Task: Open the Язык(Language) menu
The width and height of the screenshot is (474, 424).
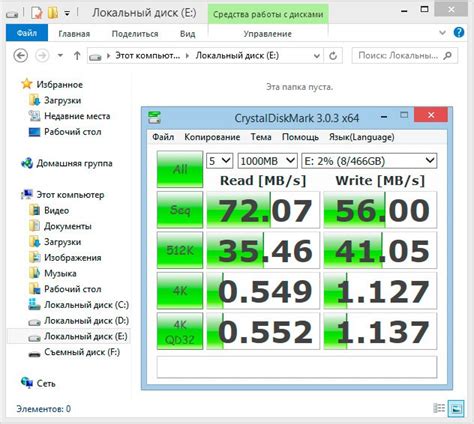Action: [x=362, y=137]
